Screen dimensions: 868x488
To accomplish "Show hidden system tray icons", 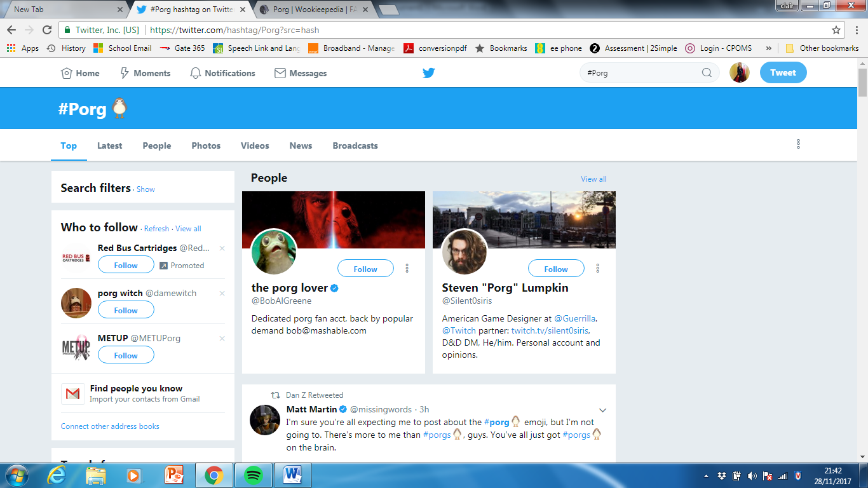I will click(707, 476).
